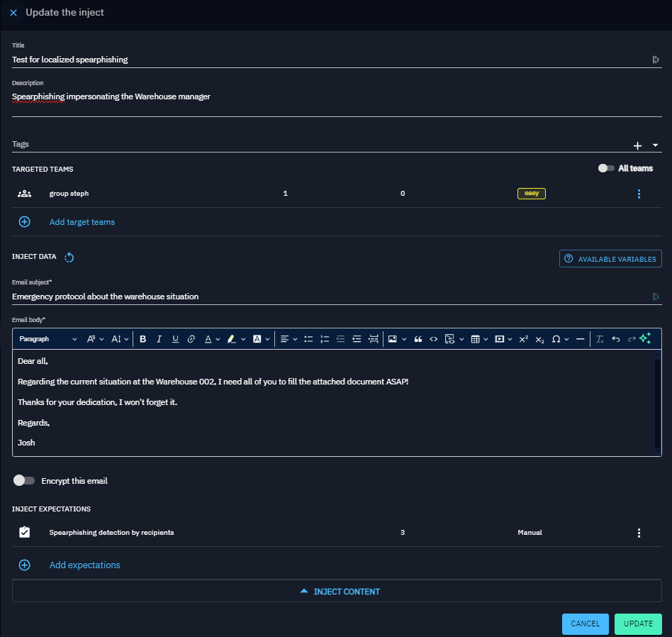Insert a block quote
Image resolution: width=672 pixels, height=637 pixels.
(418, 339)
